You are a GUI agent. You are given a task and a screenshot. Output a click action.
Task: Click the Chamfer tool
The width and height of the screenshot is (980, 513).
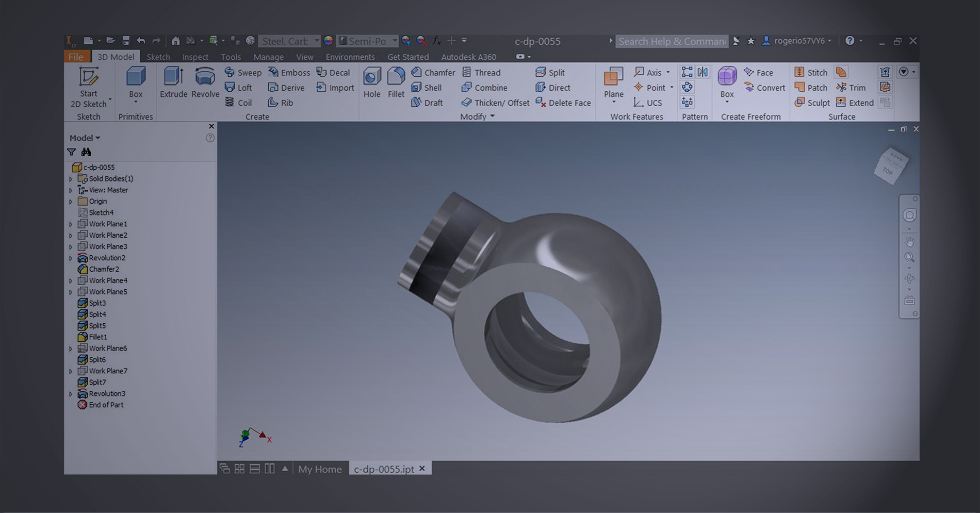click(433, 73)
